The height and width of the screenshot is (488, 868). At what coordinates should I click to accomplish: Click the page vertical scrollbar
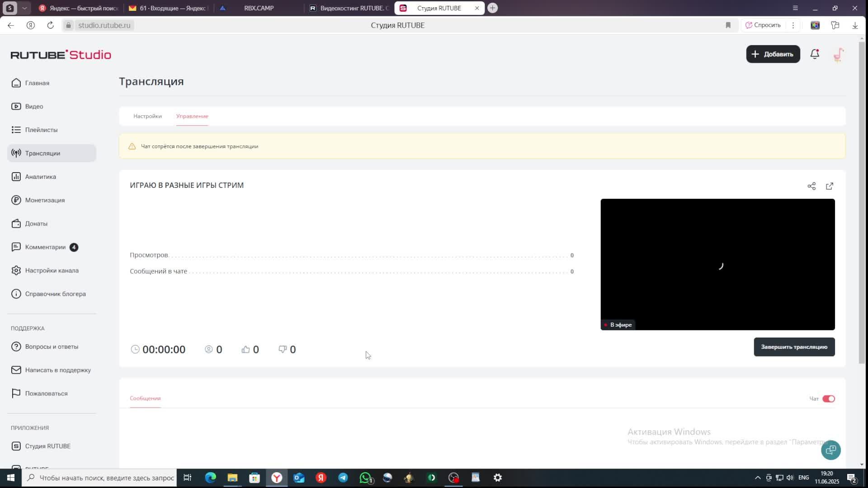(x=862, y=203)
